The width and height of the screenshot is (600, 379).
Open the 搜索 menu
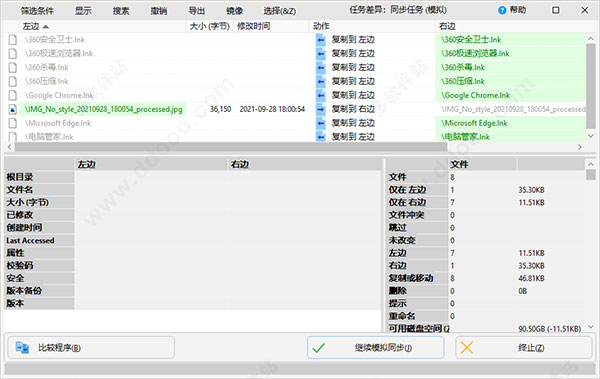click(x=121, y=11)
